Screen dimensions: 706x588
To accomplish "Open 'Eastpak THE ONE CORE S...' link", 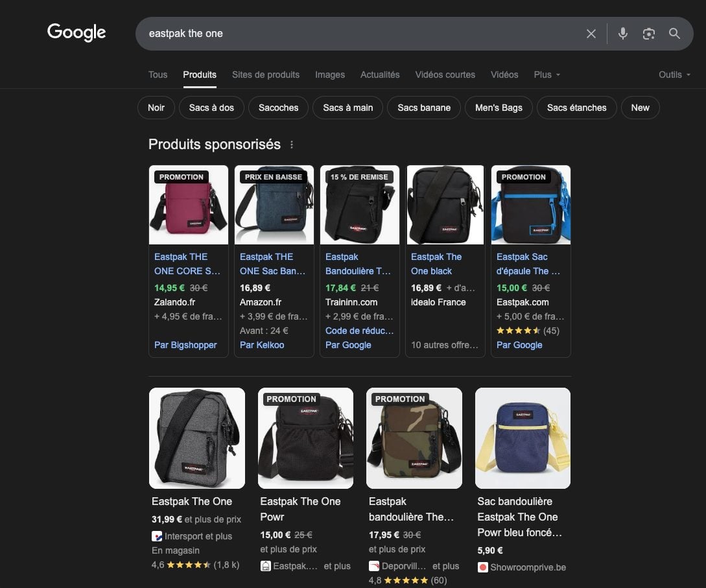I will (x=187, y=264).
